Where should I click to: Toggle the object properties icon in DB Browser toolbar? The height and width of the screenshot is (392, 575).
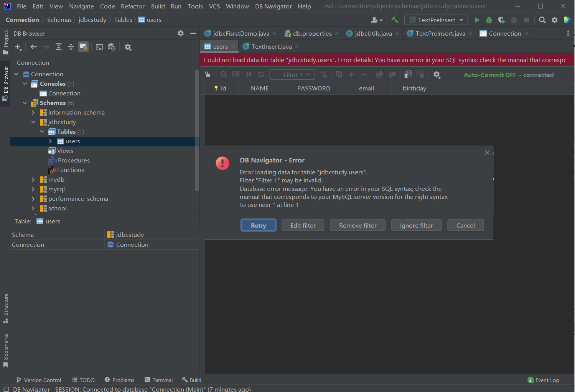(83, 47)
